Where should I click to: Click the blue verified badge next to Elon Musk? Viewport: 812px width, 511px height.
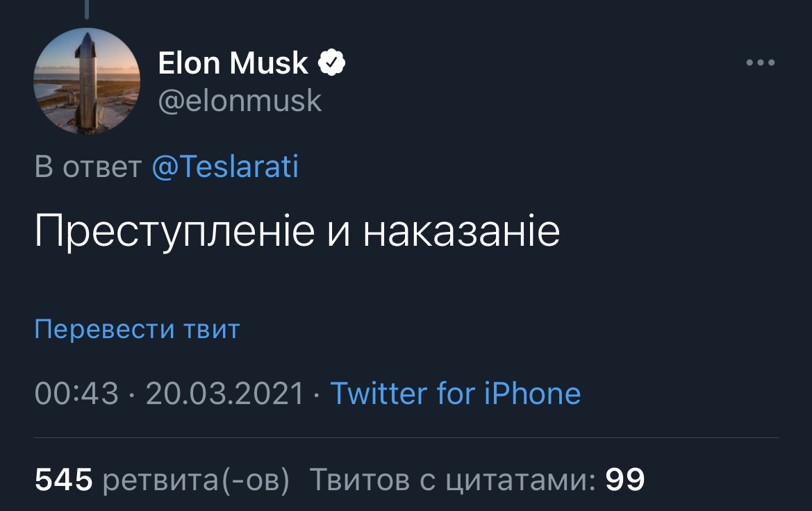(331, 62)
